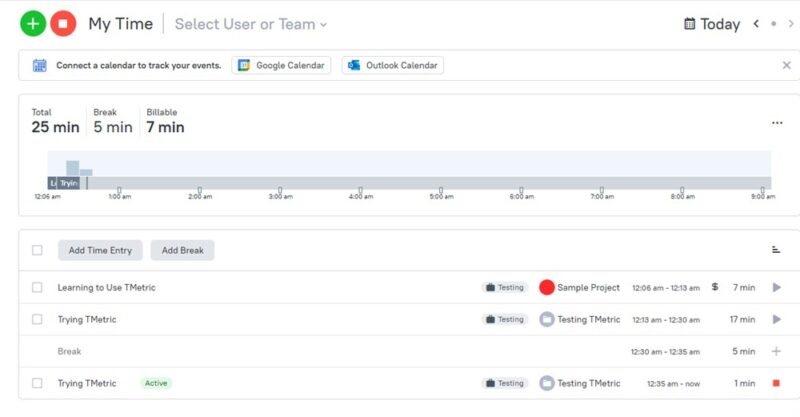
Task: Open the entries grouping sort icon
Action: (776, 250)
